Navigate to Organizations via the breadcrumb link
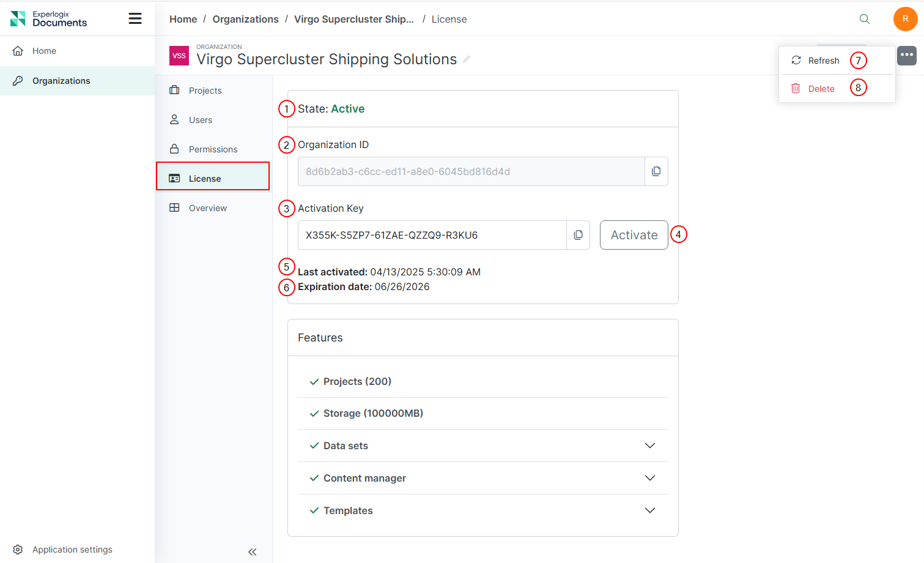This screenshot has width=924, height=563. 245,19
